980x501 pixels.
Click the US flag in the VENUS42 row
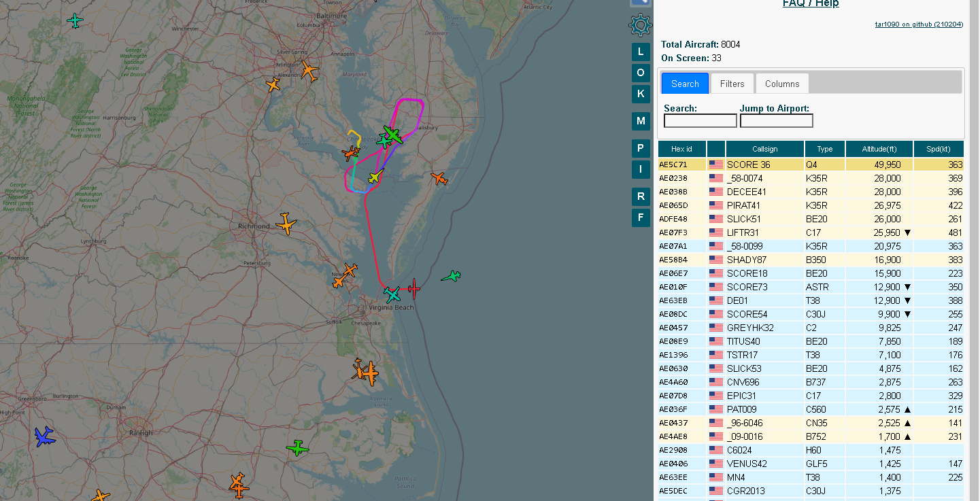click(x=716, y=464)
